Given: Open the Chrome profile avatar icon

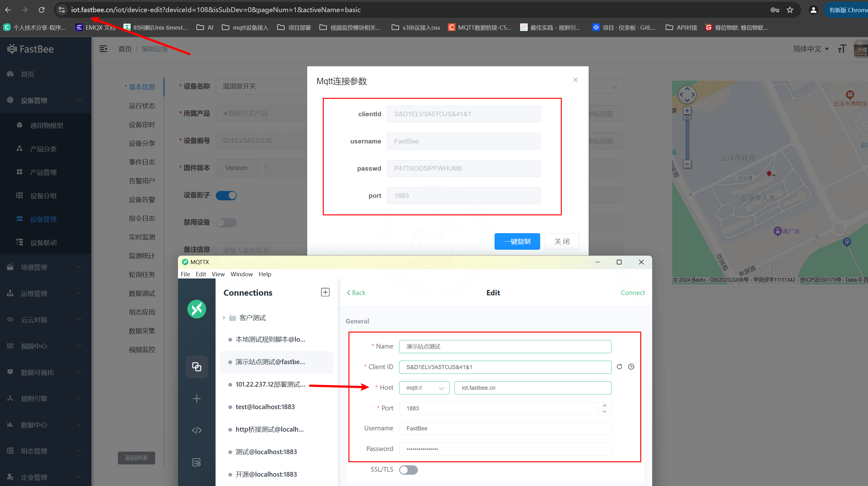Looking at the screenshot, I should pos(813,10).
